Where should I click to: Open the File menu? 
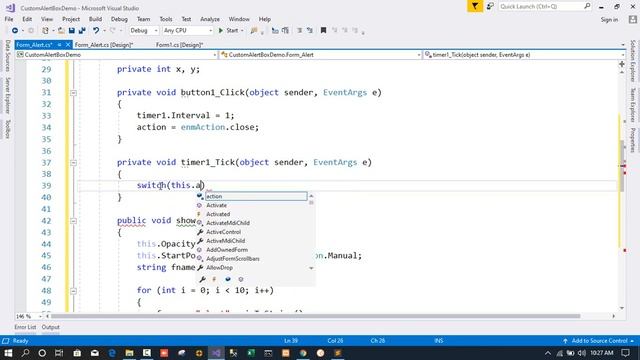click(9, 19)
